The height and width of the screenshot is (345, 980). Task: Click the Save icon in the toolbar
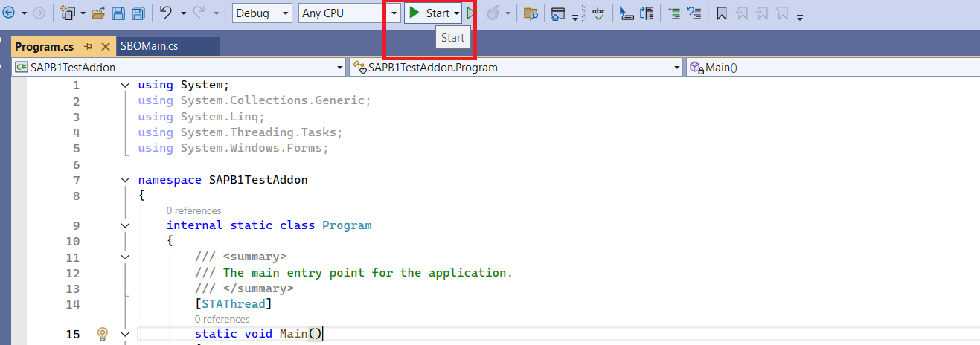coord(118,13)
